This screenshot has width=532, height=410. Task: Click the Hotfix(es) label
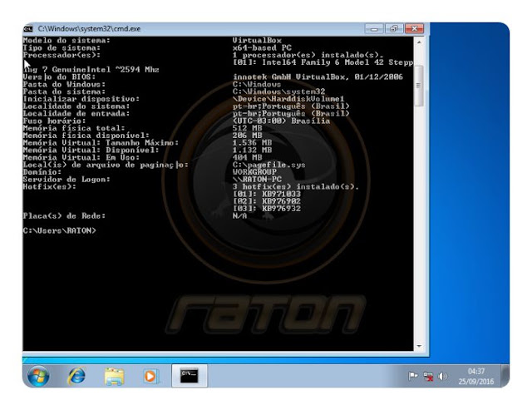50,186
